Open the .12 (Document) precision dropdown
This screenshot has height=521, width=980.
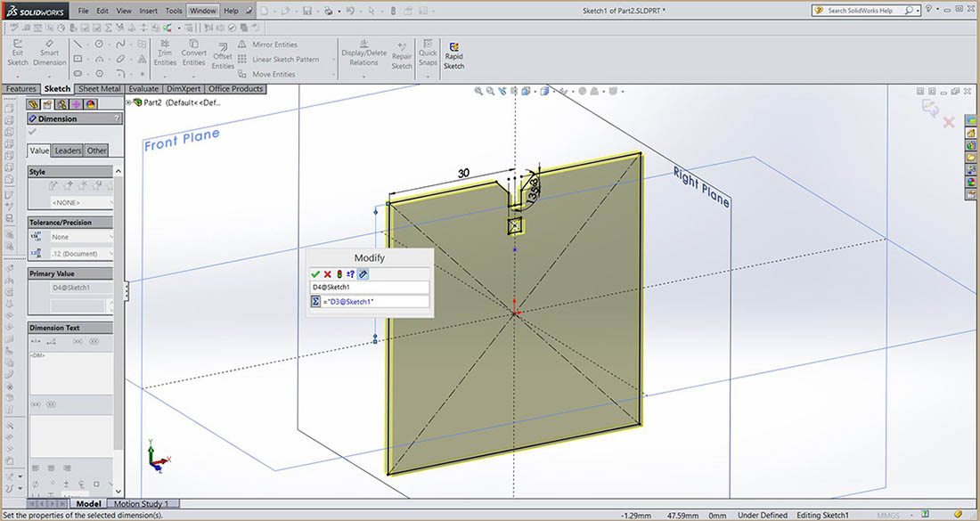point(82,254)
